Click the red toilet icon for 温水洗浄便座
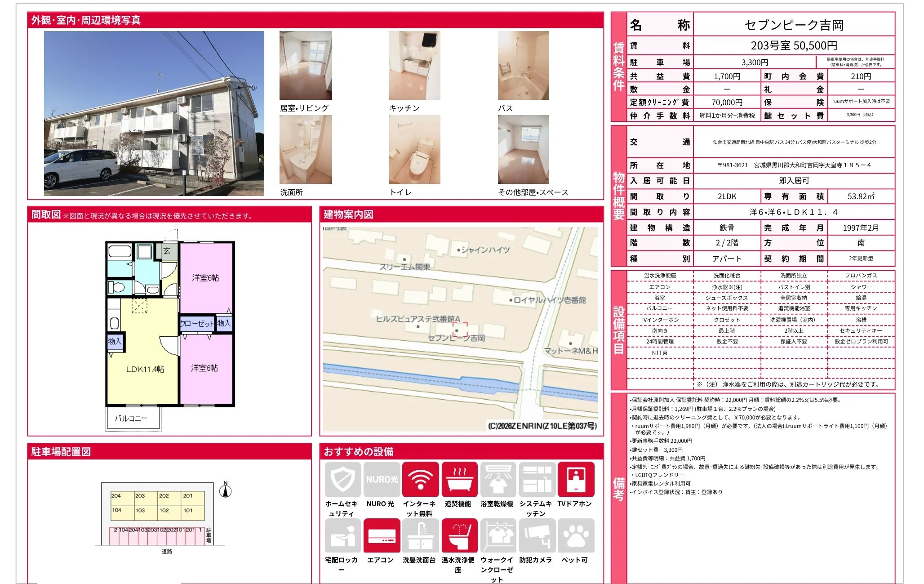The width and height of the screenshot is (924, 584). tap(459, 535)
